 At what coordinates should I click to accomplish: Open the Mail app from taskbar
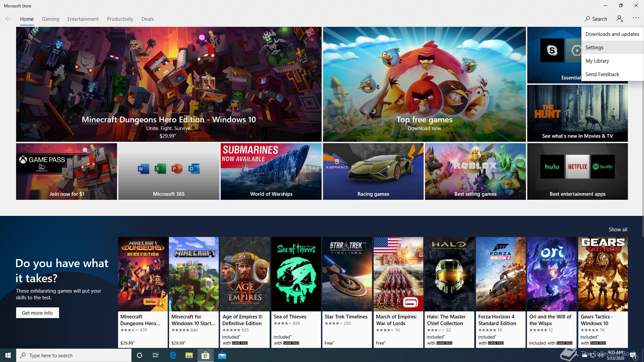coord(222,355)
